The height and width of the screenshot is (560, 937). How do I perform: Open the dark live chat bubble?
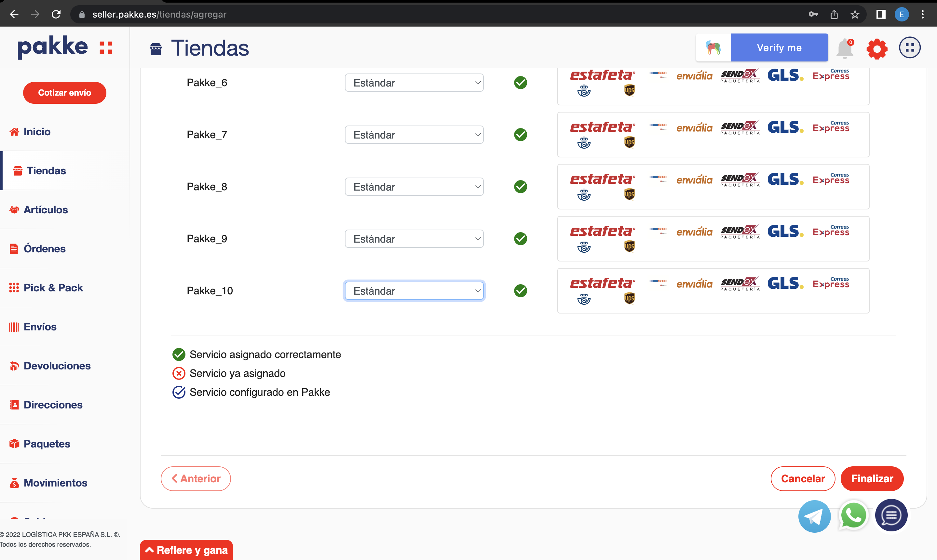point(891,515)
